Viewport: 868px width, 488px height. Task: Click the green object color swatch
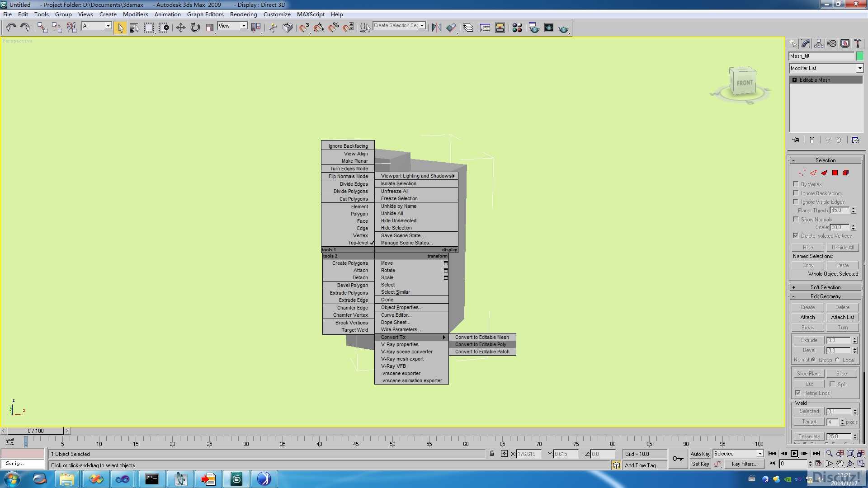859,56
